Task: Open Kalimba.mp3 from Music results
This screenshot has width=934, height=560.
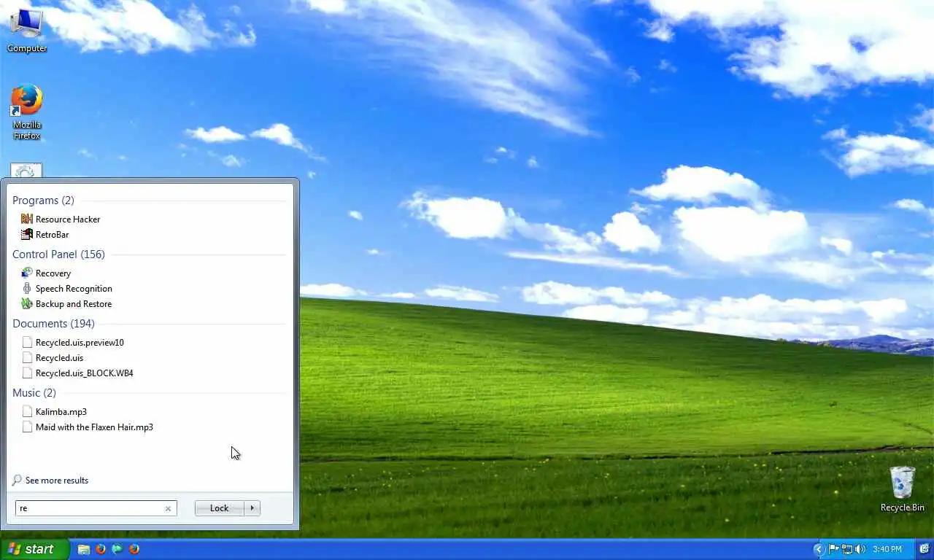Action: pos(55,411)
